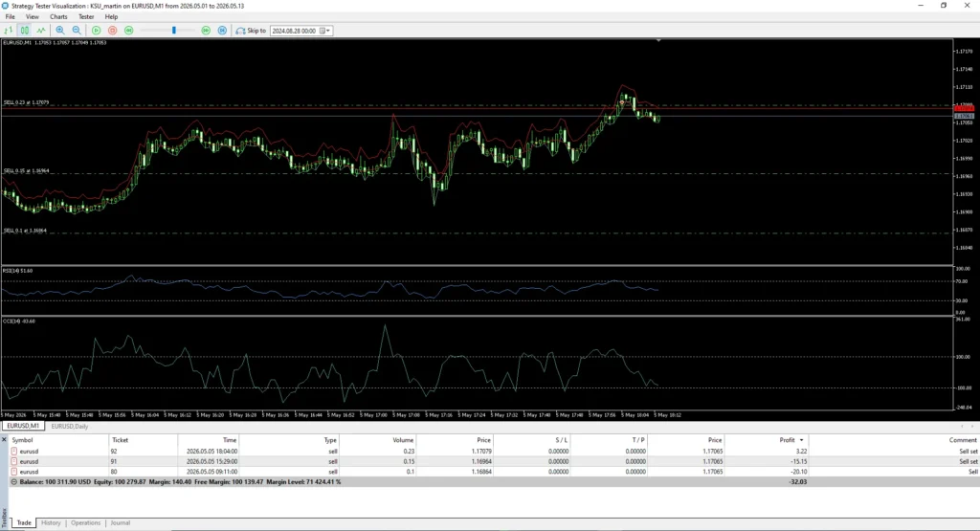980x531 pixels.
Task: Sort by the T / P column header
Action: click(x=610, y=440)
